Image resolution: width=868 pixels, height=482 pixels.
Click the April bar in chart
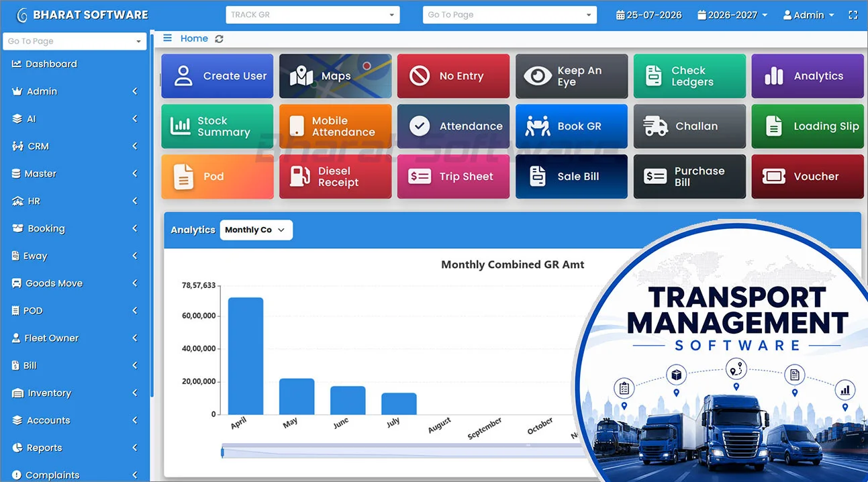(x=246, y=356)
